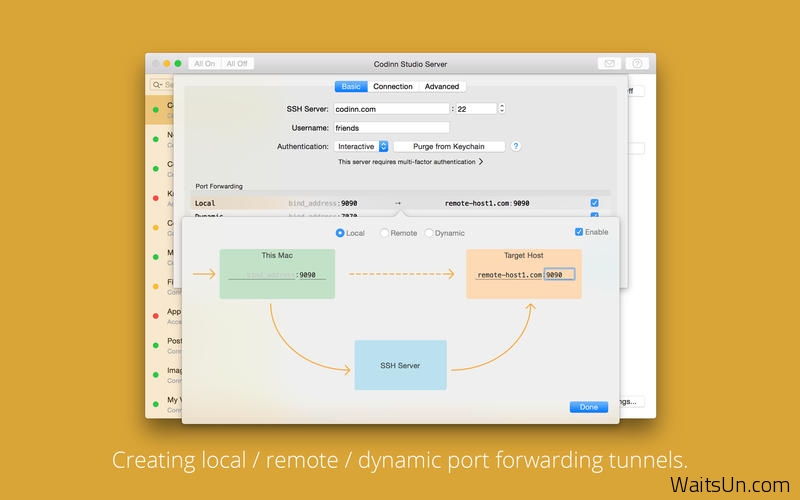This screenshot has width=800, height=500.
Task: Switch to the Connection tab
Action: tap(393, 86)
